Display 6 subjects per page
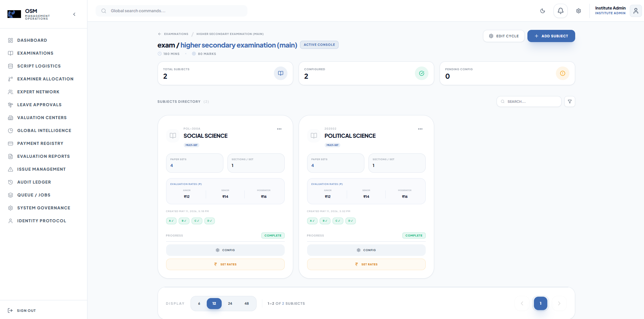The height and width of the screenshot is (319, 644). (199, 303)
